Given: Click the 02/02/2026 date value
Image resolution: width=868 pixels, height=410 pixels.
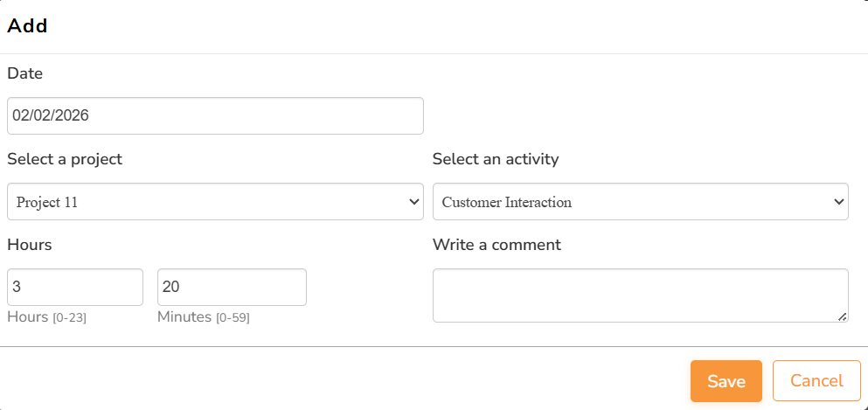Looking at the screenshot, I should coord(52,115).
